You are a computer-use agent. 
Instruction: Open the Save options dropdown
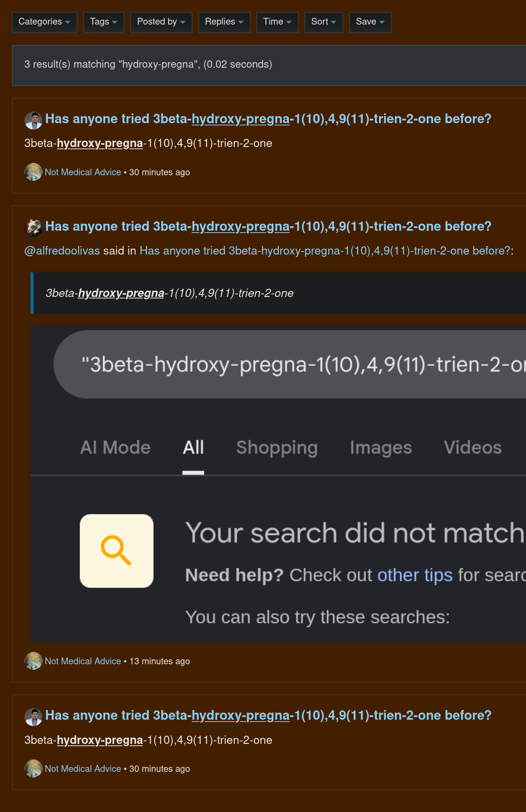click(x=370, y=22)
